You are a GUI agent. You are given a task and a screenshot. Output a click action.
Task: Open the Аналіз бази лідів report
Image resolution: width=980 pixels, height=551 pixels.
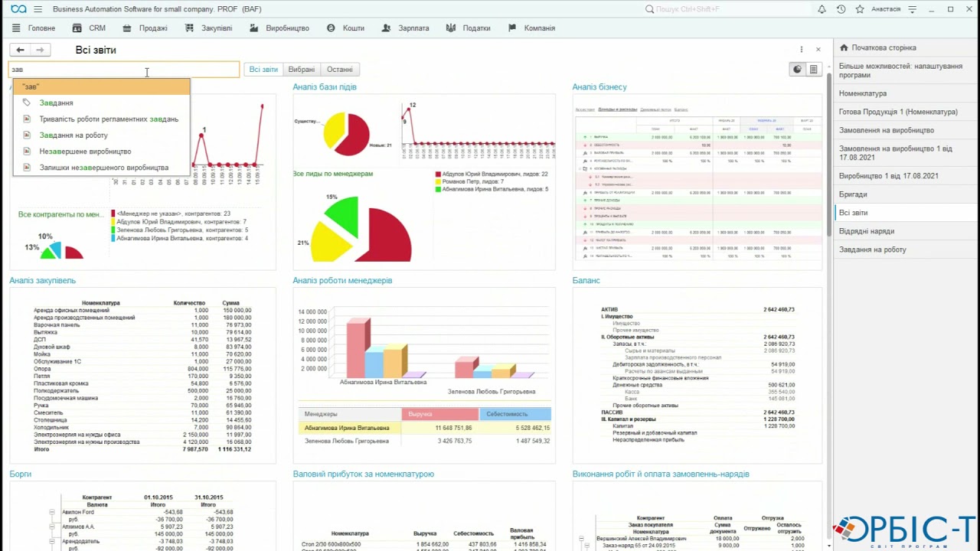click(x=325, y=87)
